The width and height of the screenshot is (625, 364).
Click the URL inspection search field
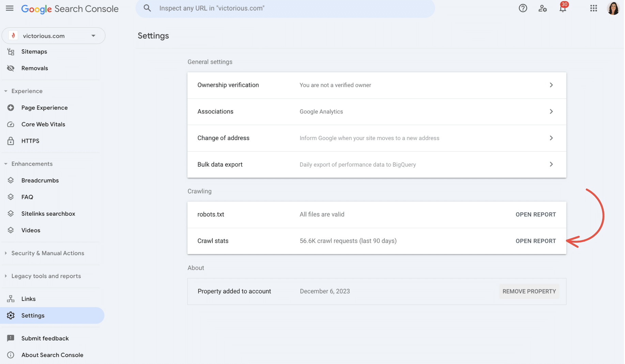285,8
